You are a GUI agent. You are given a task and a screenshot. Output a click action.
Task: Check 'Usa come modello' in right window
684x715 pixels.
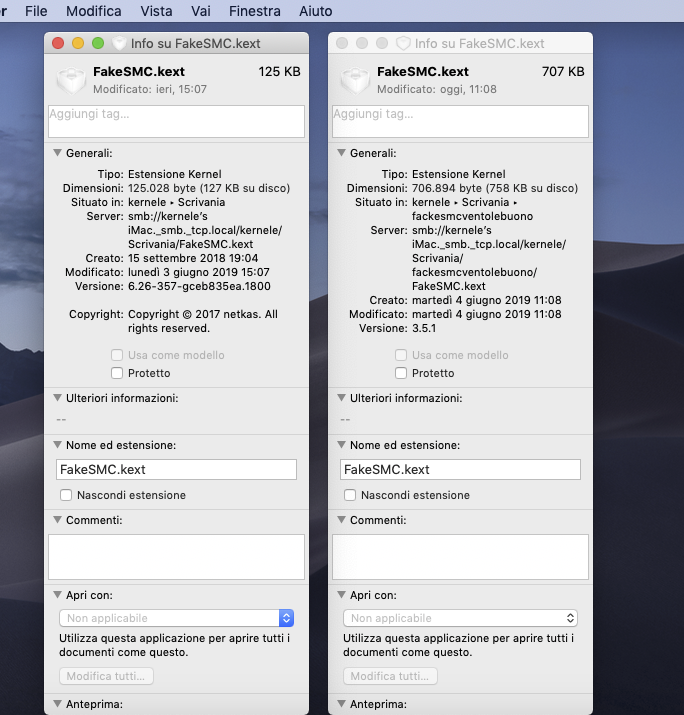pyautogui.click(x=401, y=355)
